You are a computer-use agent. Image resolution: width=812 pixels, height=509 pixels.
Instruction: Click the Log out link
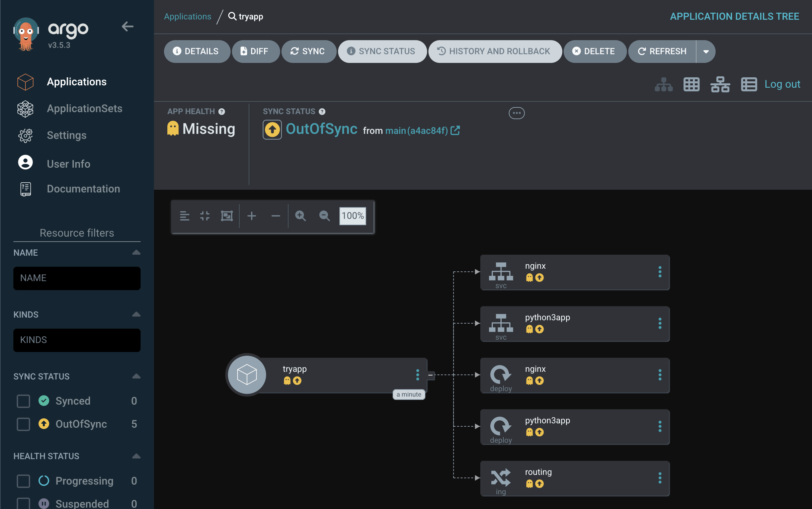pyautogui.click(x=782, y=84)
